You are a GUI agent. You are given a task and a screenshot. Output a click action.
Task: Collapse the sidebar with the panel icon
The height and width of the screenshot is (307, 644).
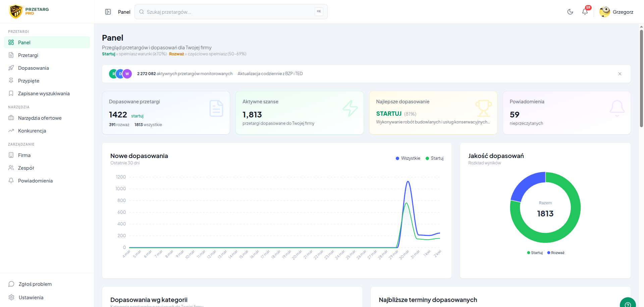point(108,12)
